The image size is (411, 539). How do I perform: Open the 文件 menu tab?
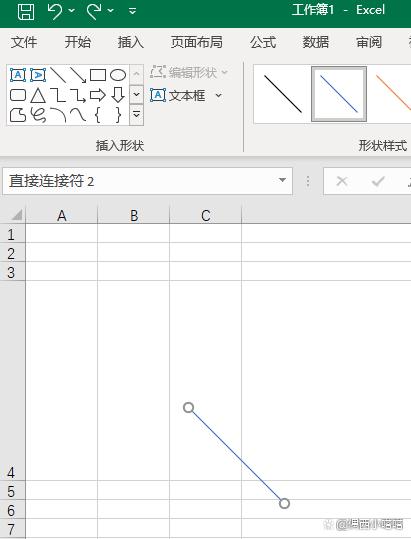[x=24, y=42]
